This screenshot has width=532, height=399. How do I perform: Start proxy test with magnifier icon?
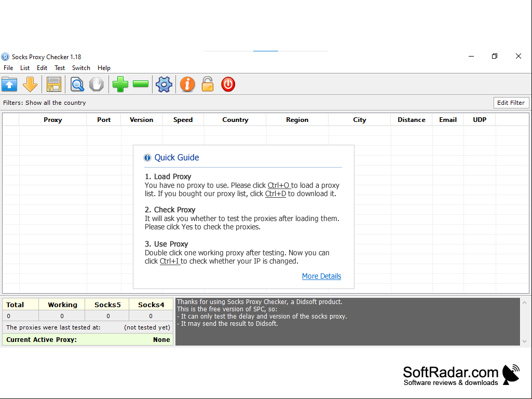[77, 85]
